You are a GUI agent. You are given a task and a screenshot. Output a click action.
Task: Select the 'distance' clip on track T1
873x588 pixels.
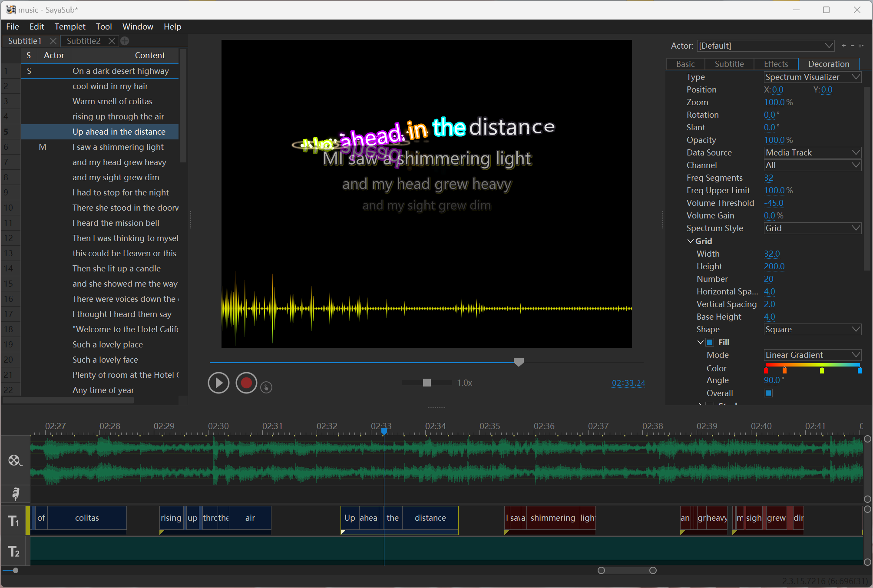[x=430, y=518]
